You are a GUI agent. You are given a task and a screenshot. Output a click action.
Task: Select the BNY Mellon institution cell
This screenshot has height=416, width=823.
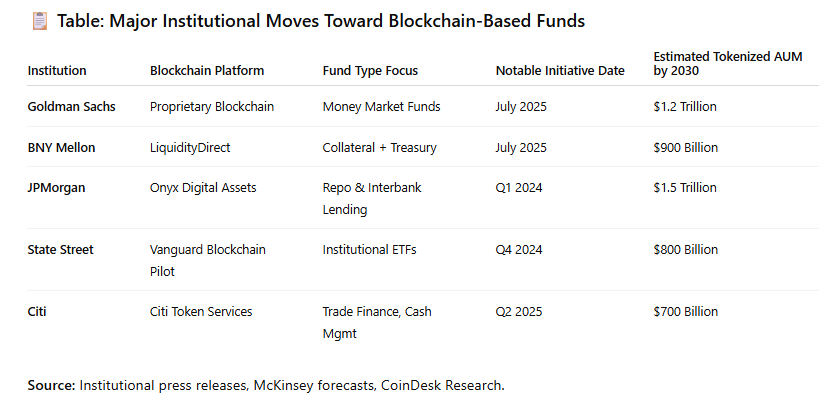pyautogui.click(x=62, y=148)
